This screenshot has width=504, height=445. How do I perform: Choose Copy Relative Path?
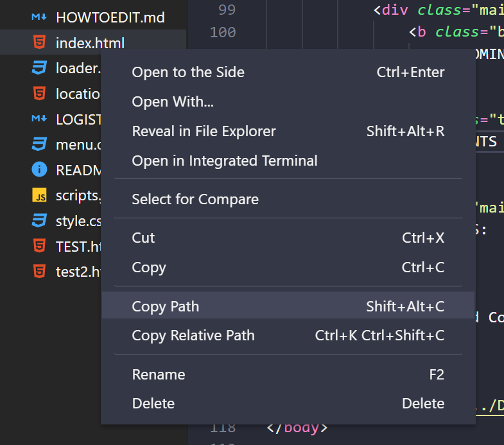288,335
